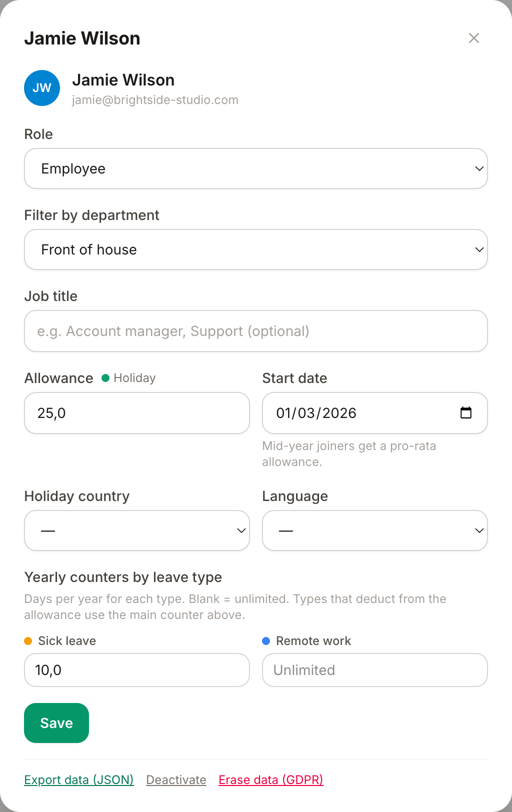Open the Front of house department dropdown

pyautogui.click(x=256, y=249)
